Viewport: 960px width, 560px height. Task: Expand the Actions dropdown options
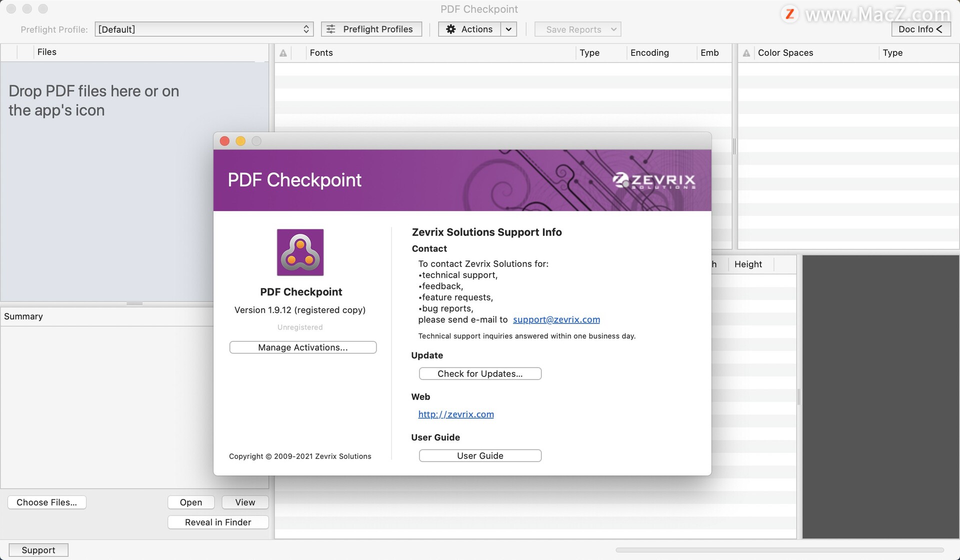(508, 28)
